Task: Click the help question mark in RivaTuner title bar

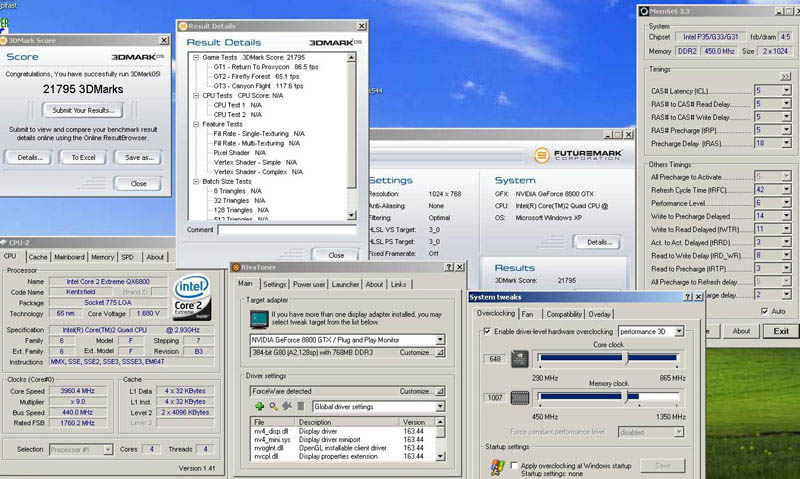Action: coord(448,267)
